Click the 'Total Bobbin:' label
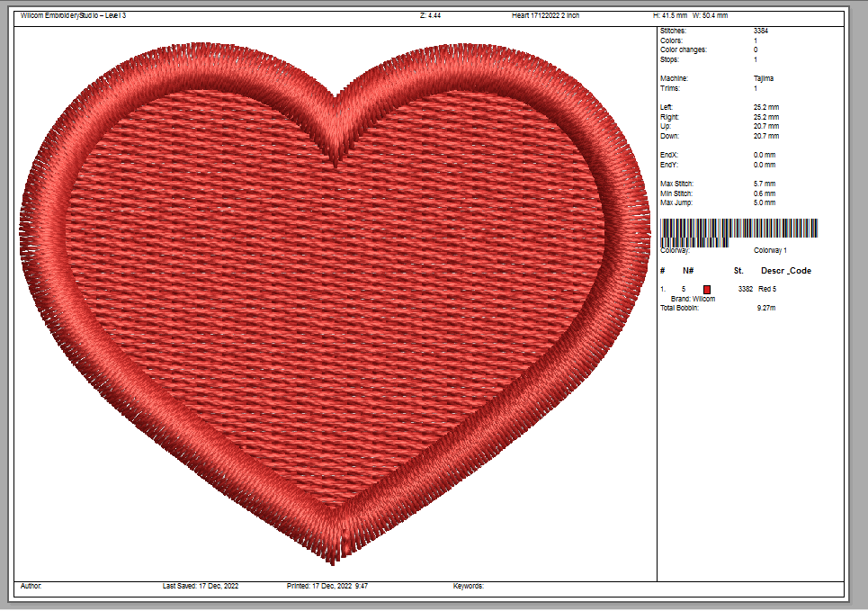The image size is (868, 611). click(679, 308)
